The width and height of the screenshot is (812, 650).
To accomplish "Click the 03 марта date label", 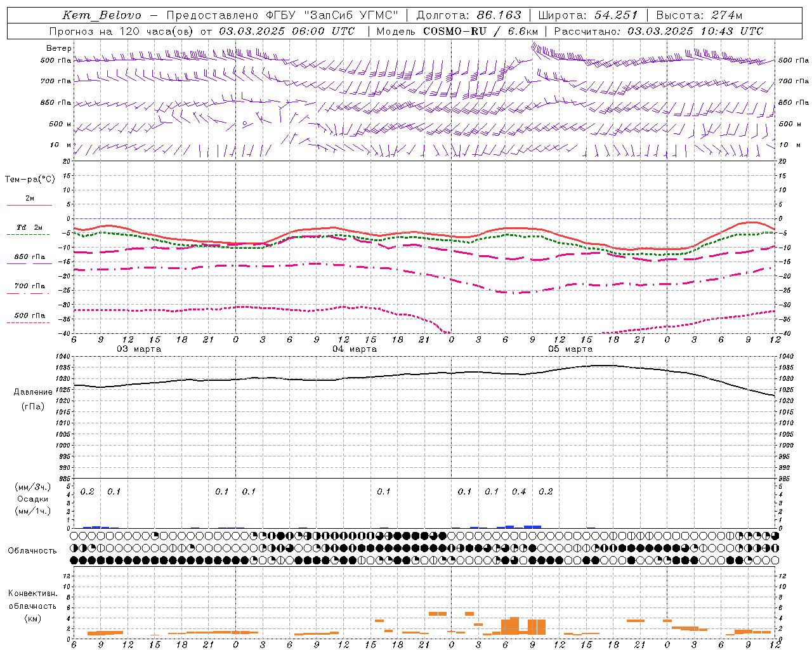I will pos(139,349).
